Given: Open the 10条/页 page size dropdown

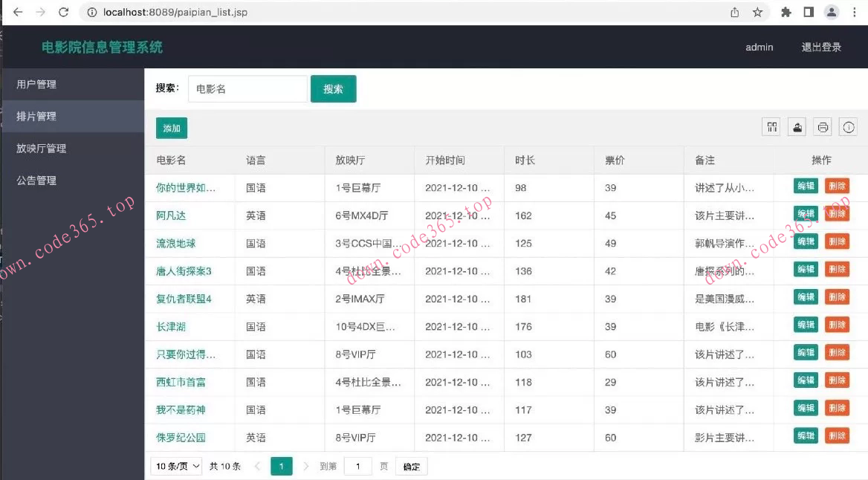Looking at the screenshot, I should coord(177,466).
